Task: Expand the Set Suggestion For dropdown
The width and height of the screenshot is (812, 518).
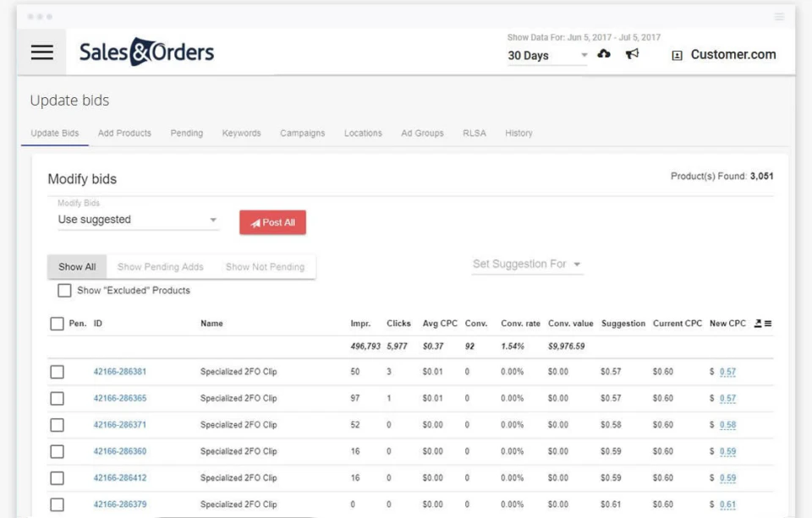Action: (527, 264)
